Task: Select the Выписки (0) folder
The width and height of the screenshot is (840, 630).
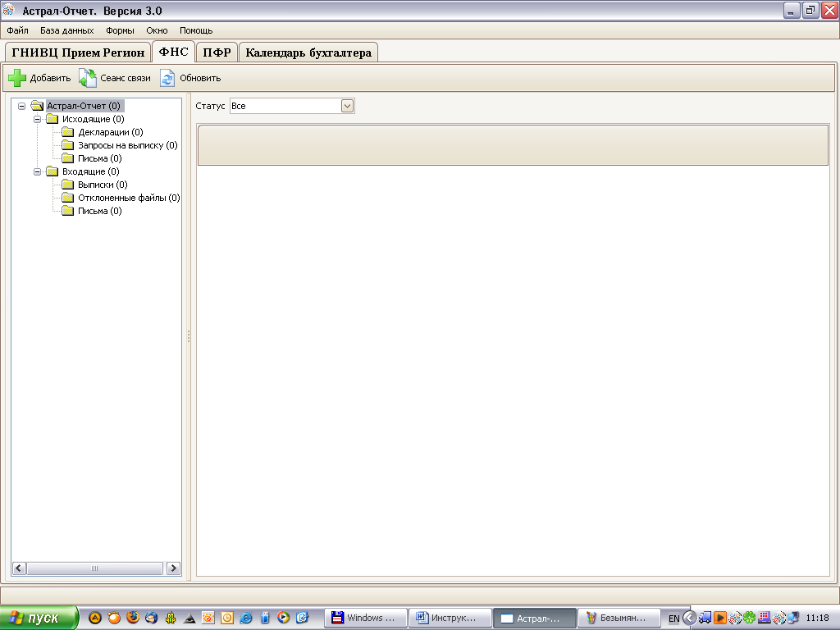Action: (x=103, y=185)
